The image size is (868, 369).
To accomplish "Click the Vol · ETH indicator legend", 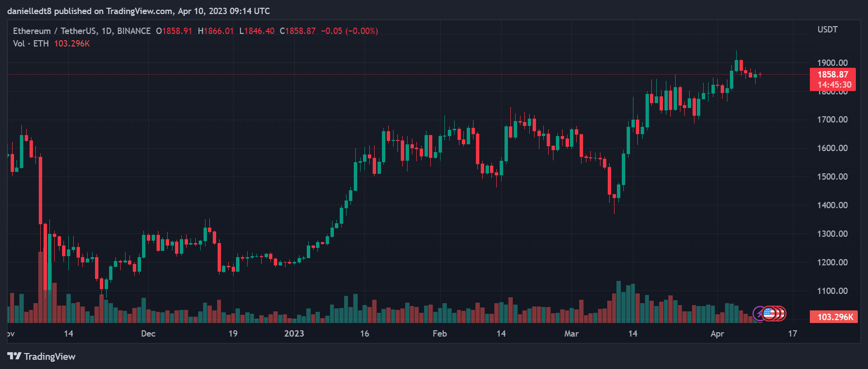I will [31, 44].
